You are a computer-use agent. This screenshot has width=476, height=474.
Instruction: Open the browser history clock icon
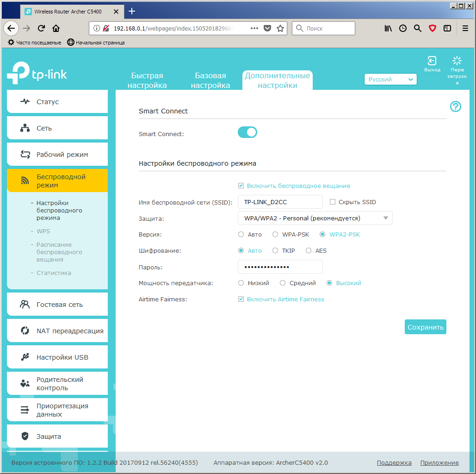click(x=403, y=28)
